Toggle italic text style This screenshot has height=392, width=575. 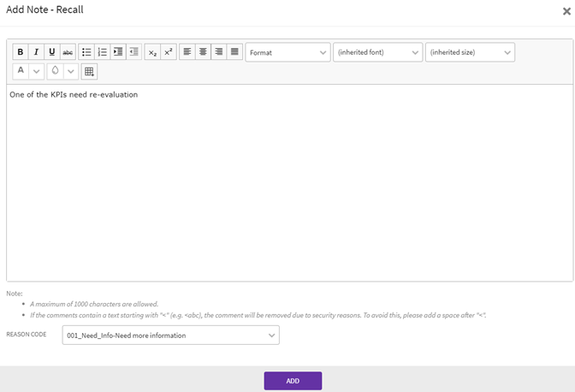click(x=36, y=52)
